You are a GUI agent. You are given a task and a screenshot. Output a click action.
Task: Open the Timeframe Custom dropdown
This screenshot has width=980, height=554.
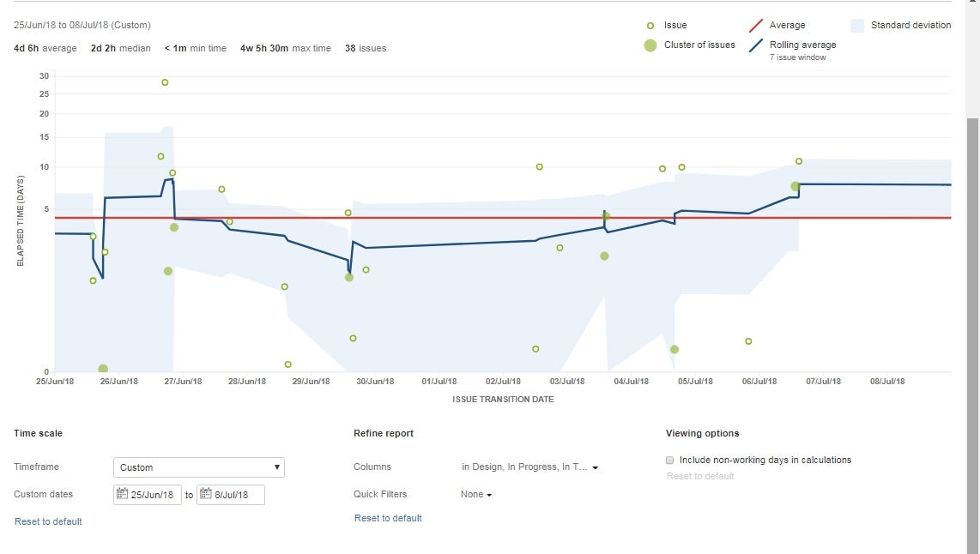coord(199,467)
